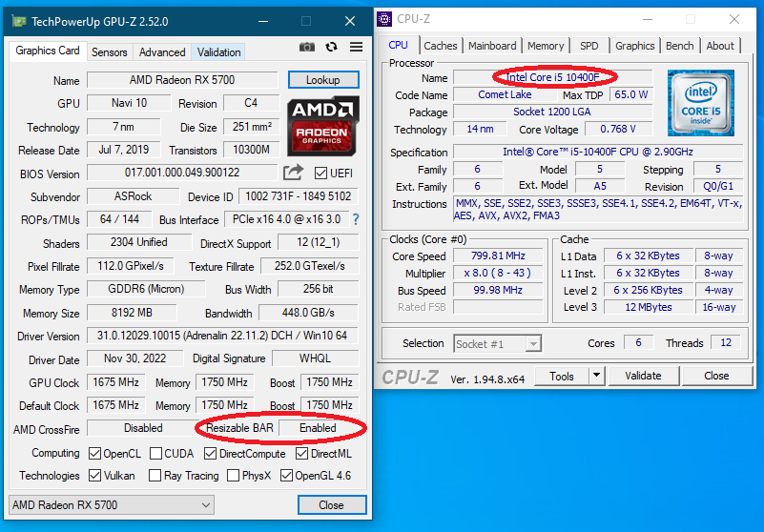Take a GPU-Z screenshot with camera icon

click(x=307, y=47)
